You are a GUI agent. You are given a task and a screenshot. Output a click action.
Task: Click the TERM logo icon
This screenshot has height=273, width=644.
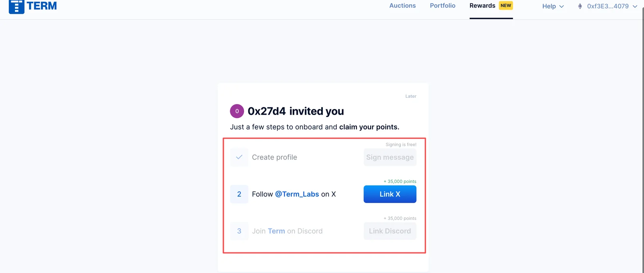[x=17, y=6]
